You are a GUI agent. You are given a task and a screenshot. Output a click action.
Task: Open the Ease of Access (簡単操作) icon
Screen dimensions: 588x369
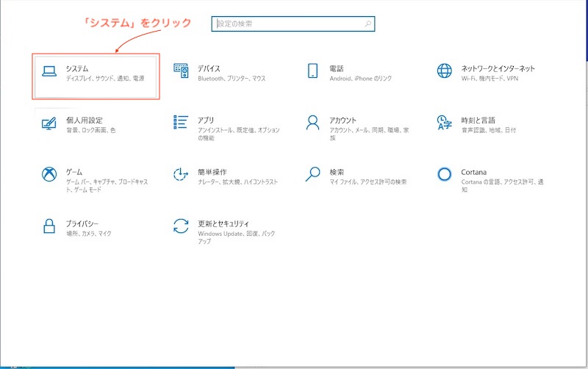pyautogui.click(x=181, y=174)
